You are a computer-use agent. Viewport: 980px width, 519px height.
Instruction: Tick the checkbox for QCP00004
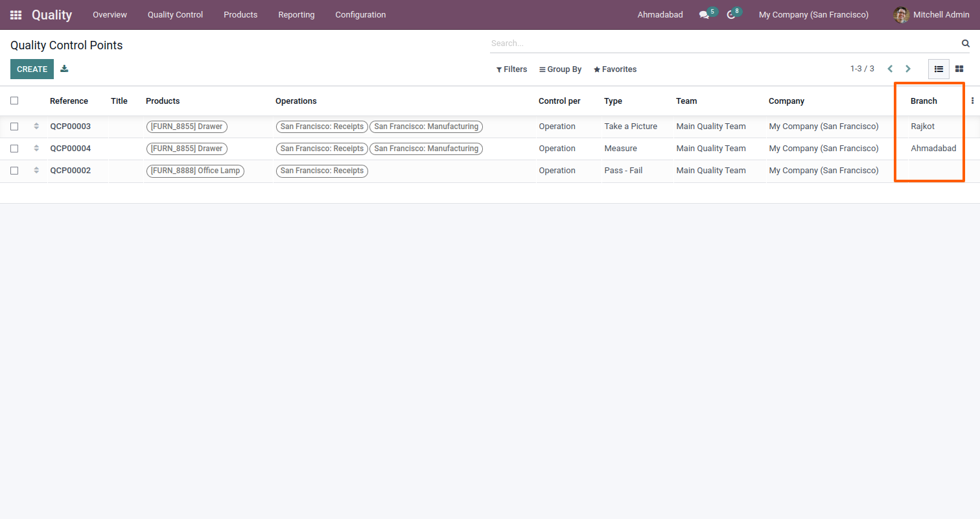click(14, 149)
